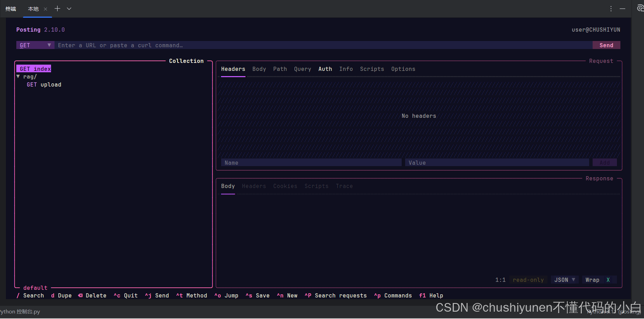Click Search requests in the footer
Screen dimensions: 644x319
(x=335, y=296)
